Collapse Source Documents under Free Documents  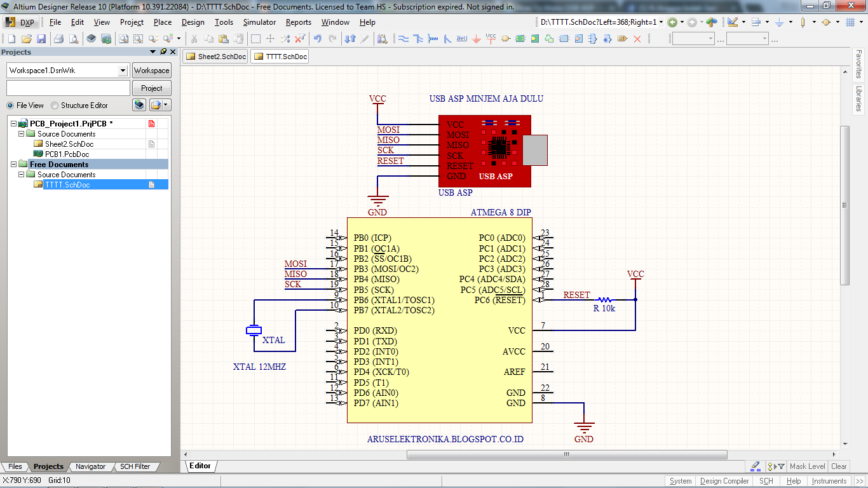tap(20, 174)
